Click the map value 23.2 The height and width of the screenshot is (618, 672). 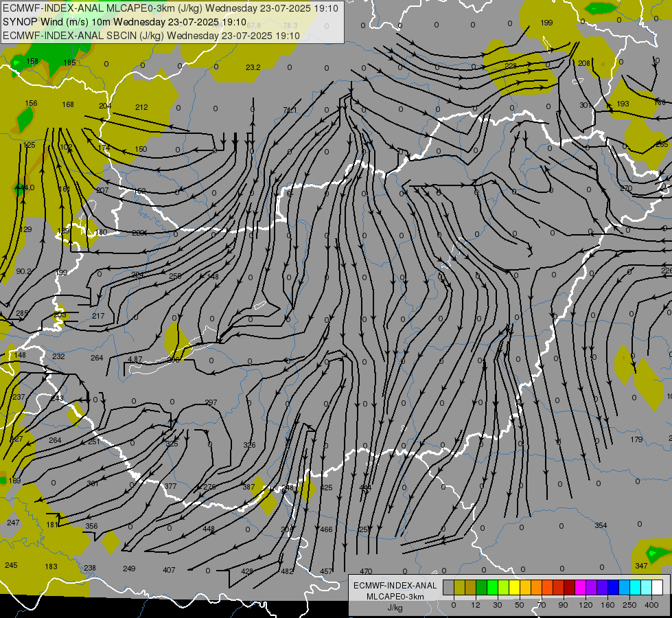coord(253,67)
